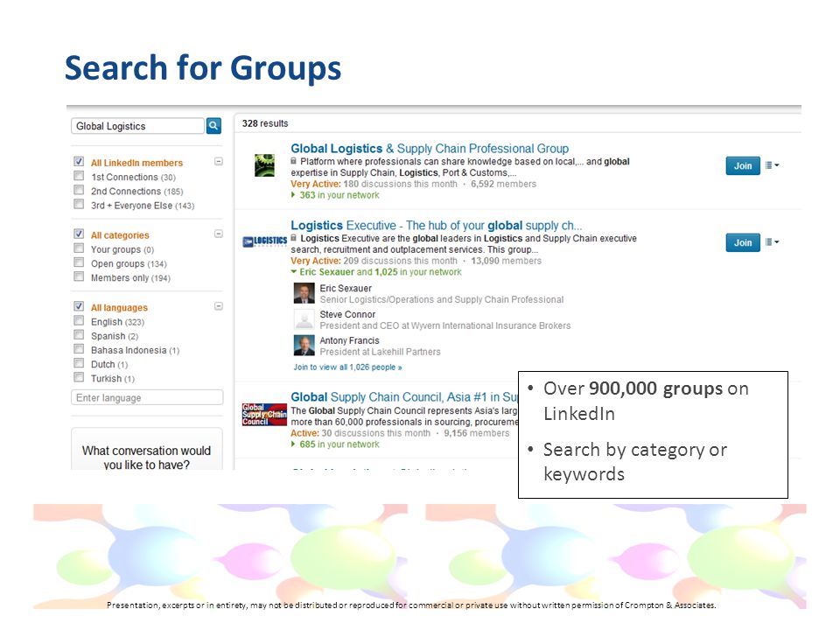Image resolution: width=840 pixels, height=630 pixels.
Task: Click lock icon beside Platform where professionals
Action: point(294,161)
